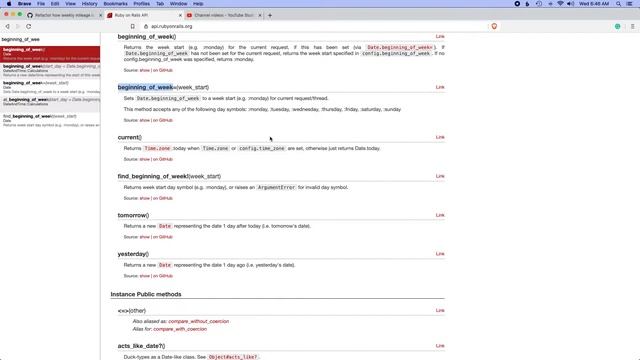Select the beginning_of_week DateAndTime::Calculations result
Screen dimensions: 640x360
pos(50,71)
